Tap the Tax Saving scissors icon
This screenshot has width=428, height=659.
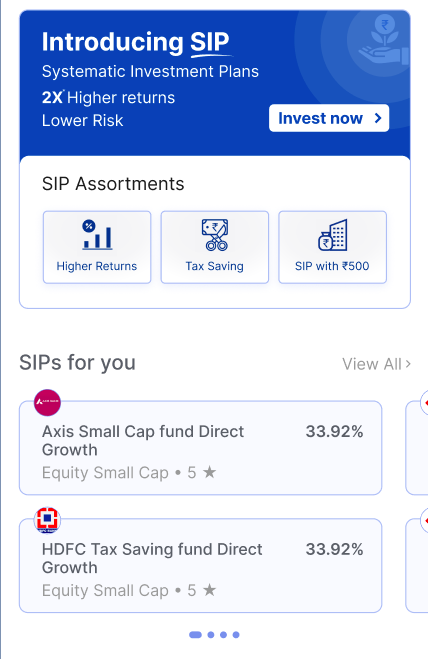pyautogui.click(x=215, y=235)
